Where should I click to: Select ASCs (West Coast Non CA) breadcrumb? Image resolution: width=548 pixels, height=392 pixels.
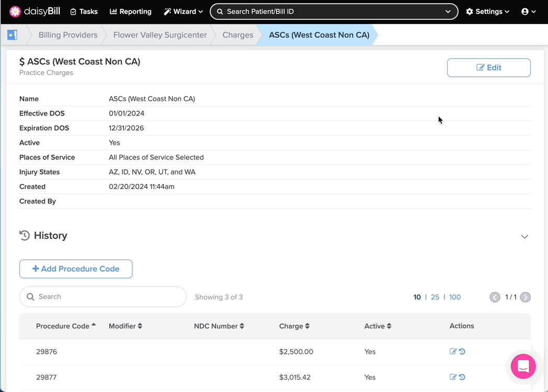[319, 35]
